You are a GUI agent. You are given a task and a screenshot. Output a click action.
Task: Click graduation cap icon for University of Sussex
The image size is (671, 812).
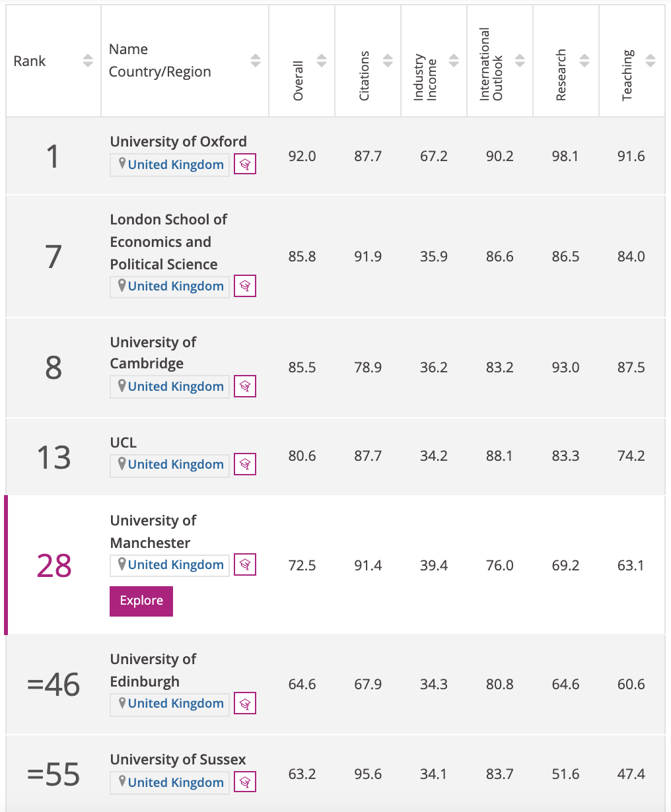(245, 782)
